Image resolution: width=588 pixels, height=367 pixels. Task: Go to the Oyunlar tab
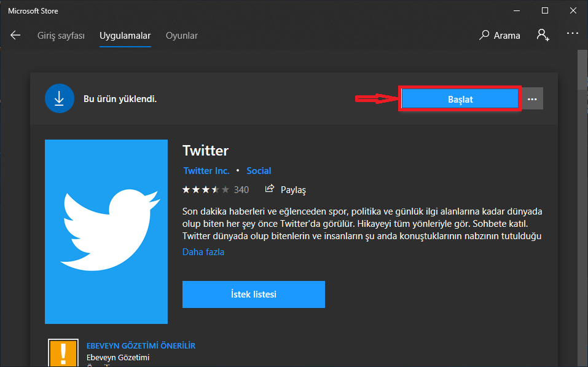[181, 36]
